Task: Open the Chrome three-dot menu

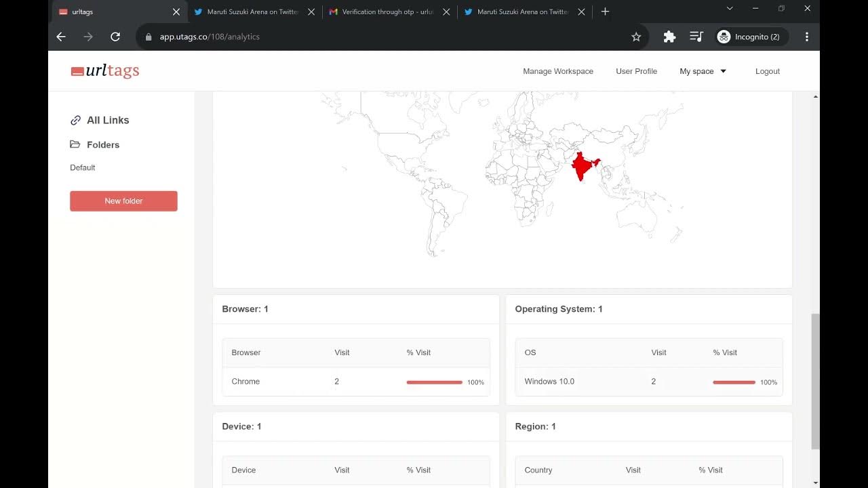Action: pyautogui.click(x=807, y=37)
